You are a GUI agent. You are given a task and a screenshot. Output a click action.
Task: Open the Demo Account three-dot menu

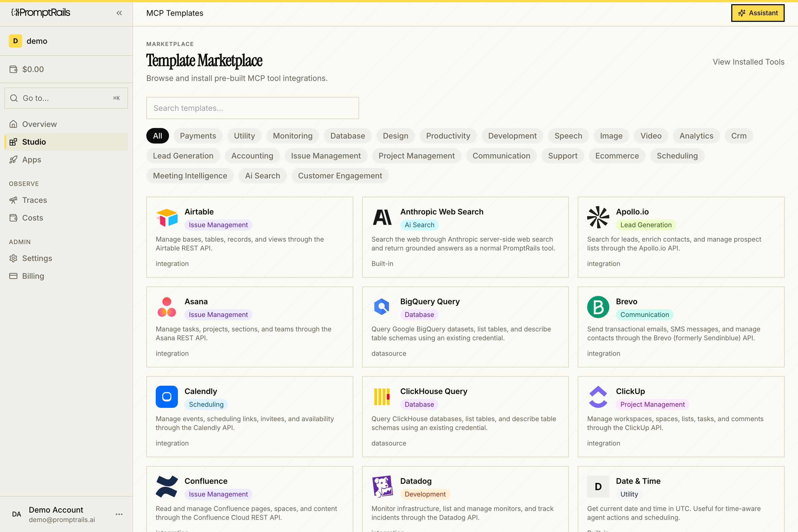pos(119,514)
